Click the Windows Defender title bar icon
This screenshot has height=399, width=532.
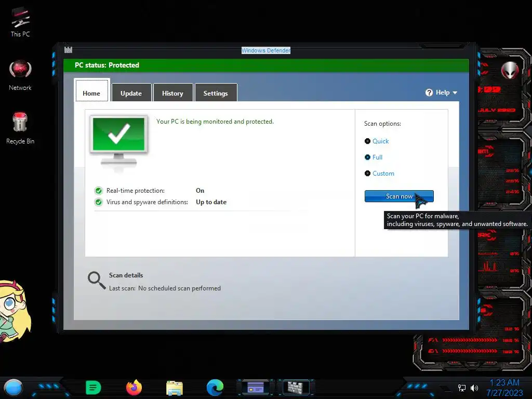[x=68, y=50]
